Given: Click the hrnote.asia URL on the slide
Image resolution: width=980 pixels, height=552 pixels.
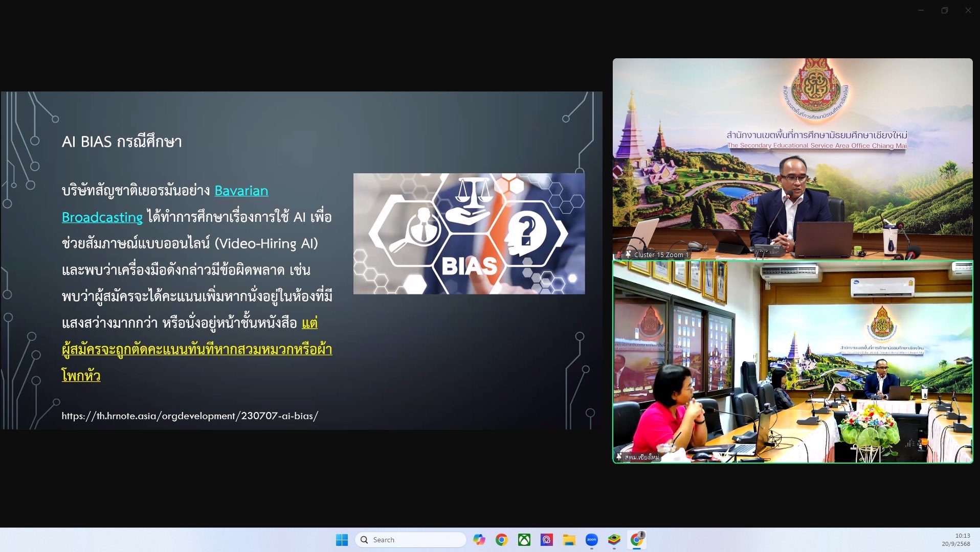Looking at the screenshot, I should [190, 416].
